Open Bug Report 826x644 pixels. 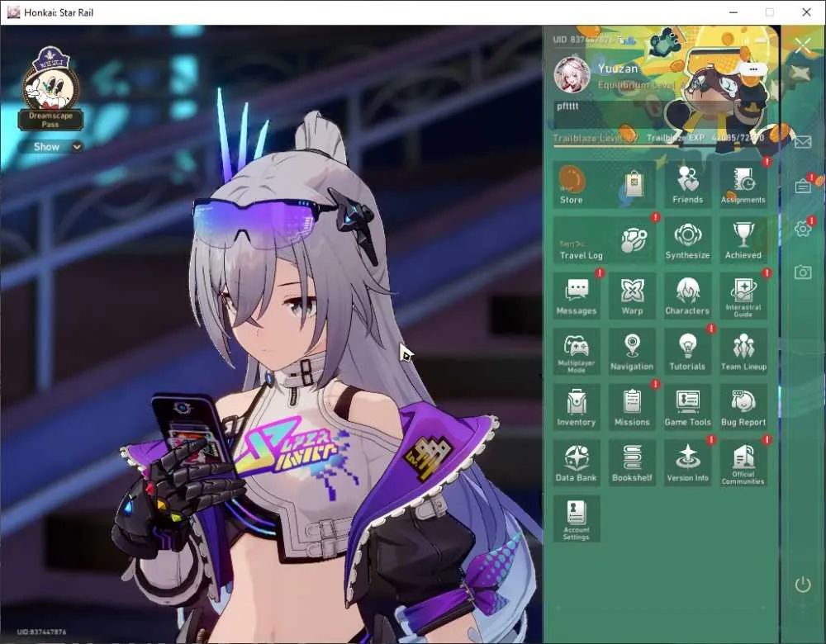[x=743, y=408]
